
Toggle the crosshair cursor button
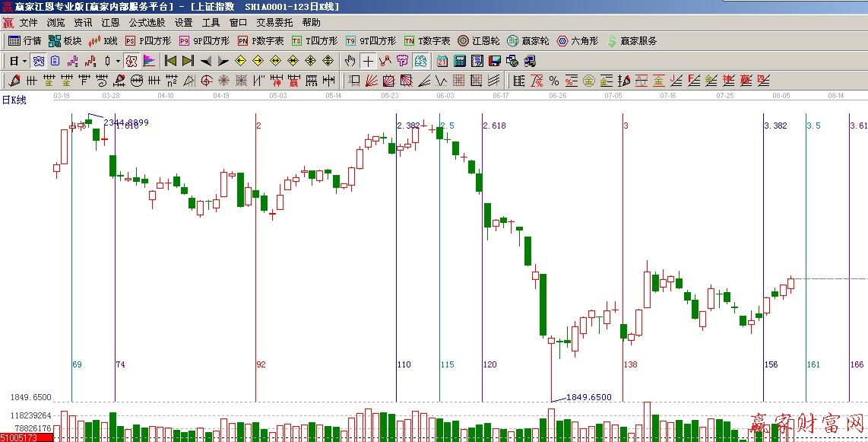coord(368,61)
